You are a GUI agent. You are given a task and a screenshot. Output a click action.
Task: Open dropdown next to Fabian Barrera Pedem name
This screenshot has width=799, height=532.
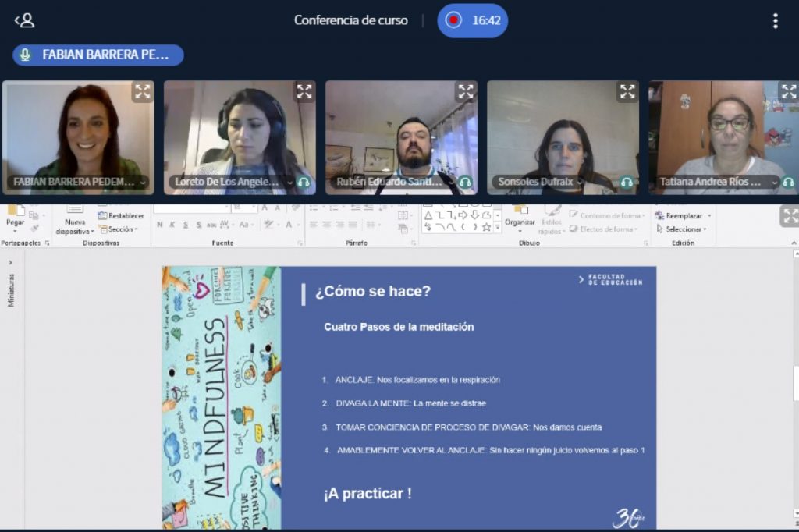(143, 182)
